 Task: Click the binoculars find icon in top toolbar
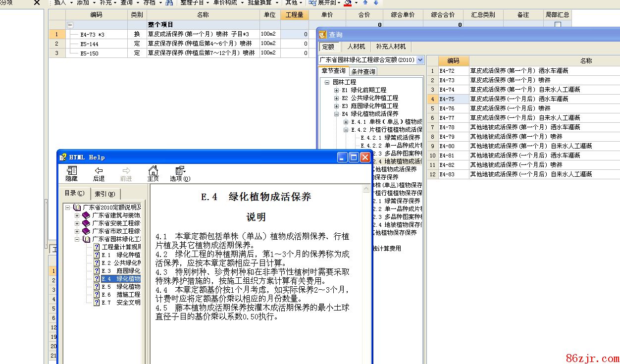169,2
